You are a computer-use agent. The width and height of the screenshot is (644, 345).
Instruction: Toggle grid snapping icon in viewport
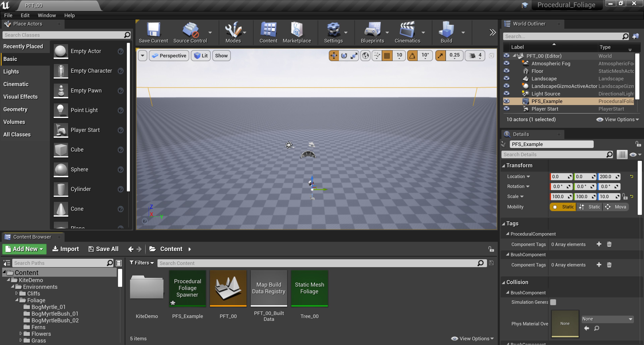pyautogui.click(x=387, y=56)
